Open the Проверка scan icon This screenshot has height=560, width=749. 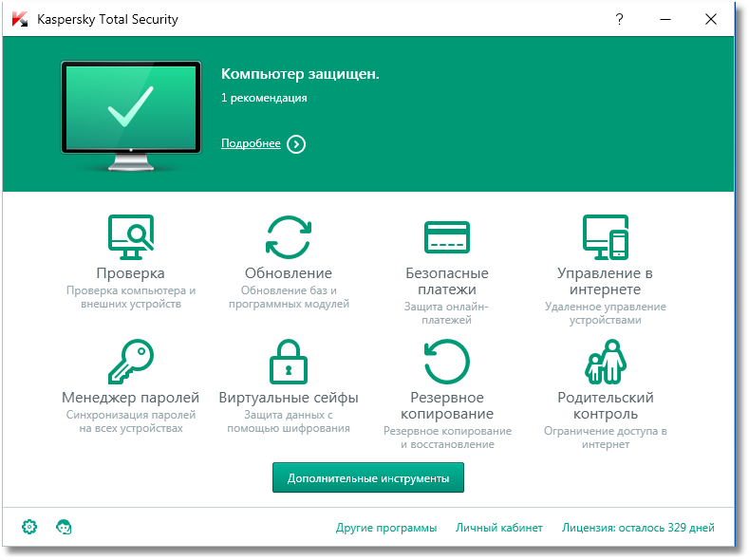130,237
